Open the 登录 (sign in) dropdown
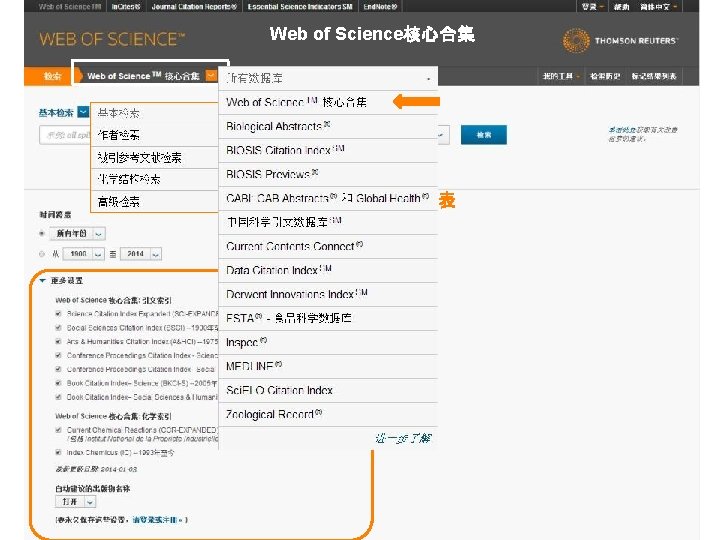720x540 pixels. (592, 6)
